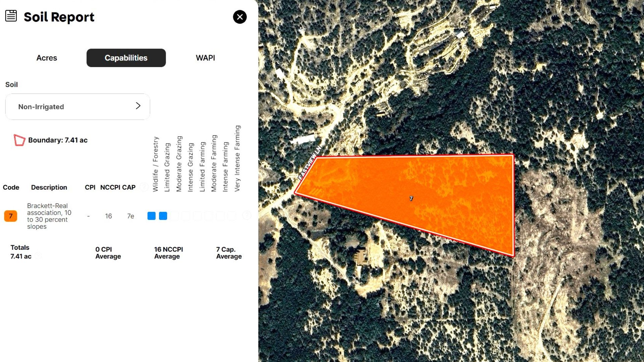Select the Capabilities tab
The width and height of the screenshot is (644, 362).
126,58
